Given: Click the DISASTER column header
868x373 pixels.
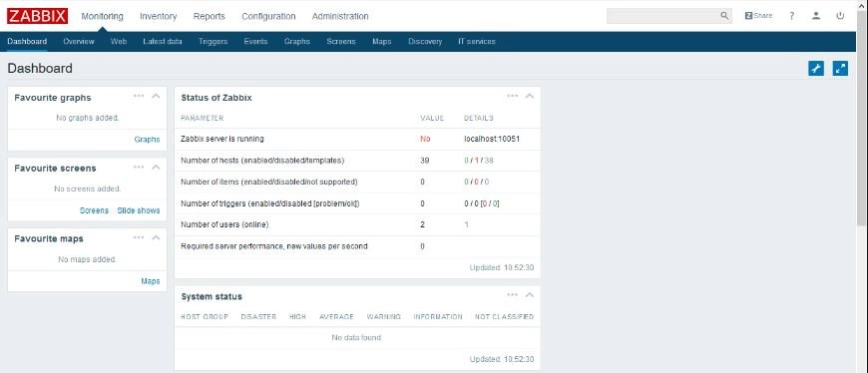Looking at the screenshot, I should pos(258,317).
